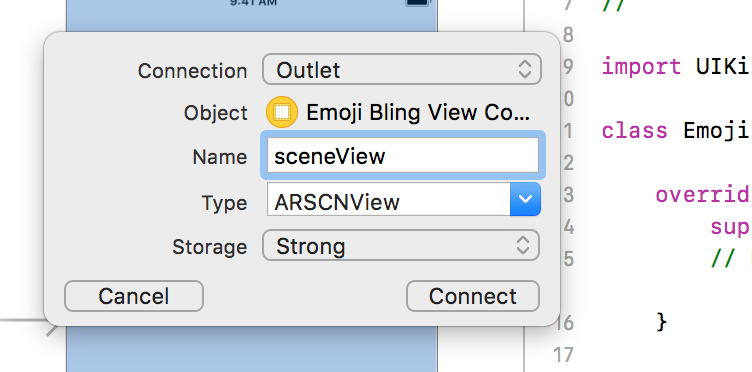
Task: Click the super call on line 14
Action: coord(730,227)
